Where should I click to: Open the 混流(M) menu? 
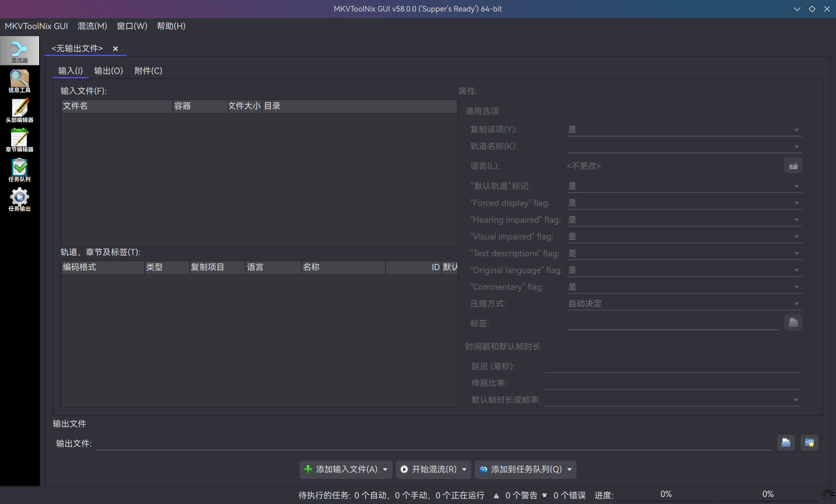92,26
